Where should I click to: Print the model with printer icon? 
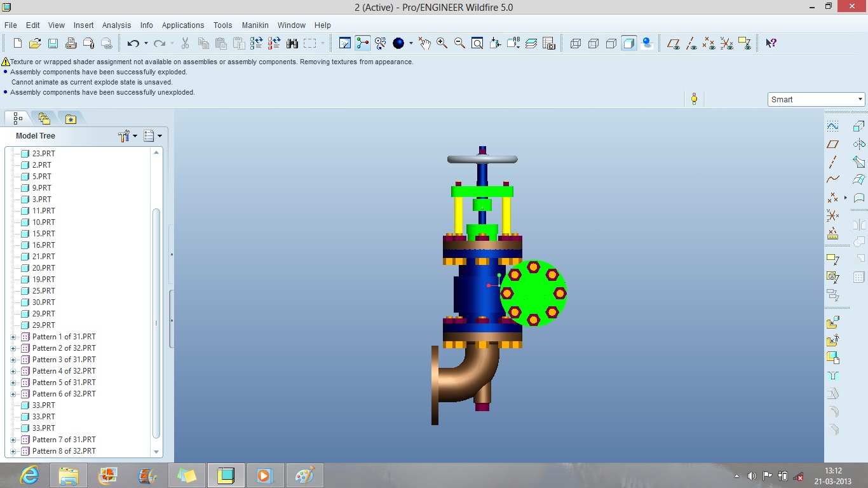71,43
